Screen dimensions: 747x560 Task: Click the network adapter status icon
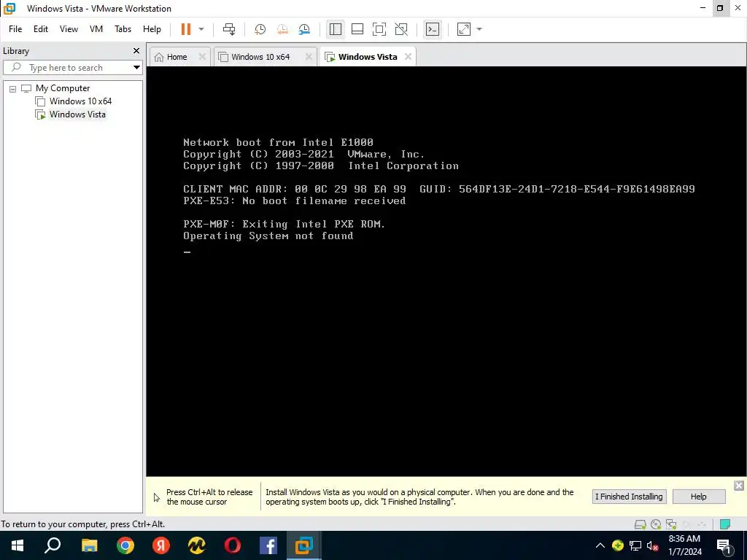(671, 524)
